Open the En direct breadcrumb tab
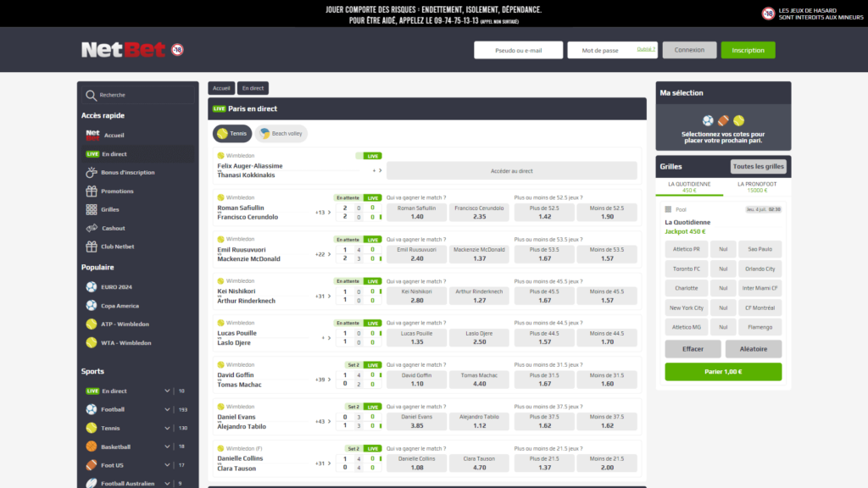 (253, 88)
